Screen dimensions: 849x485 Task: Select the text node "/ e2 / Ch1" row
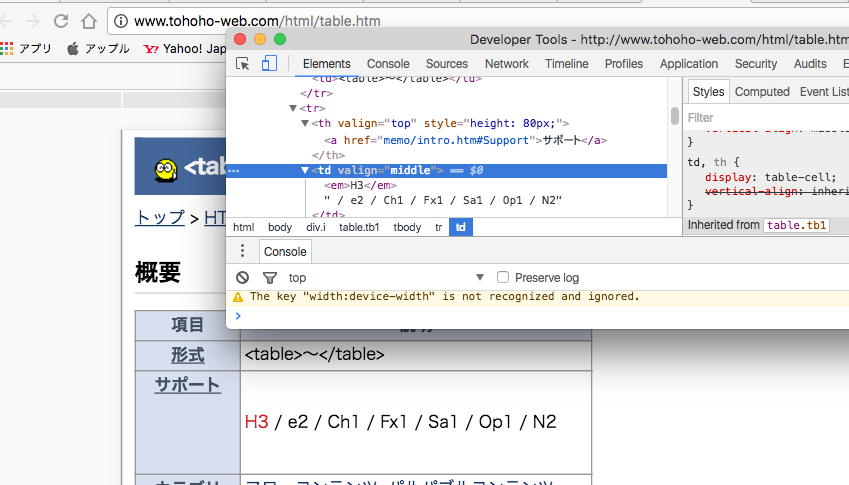(x=443, y=200)
